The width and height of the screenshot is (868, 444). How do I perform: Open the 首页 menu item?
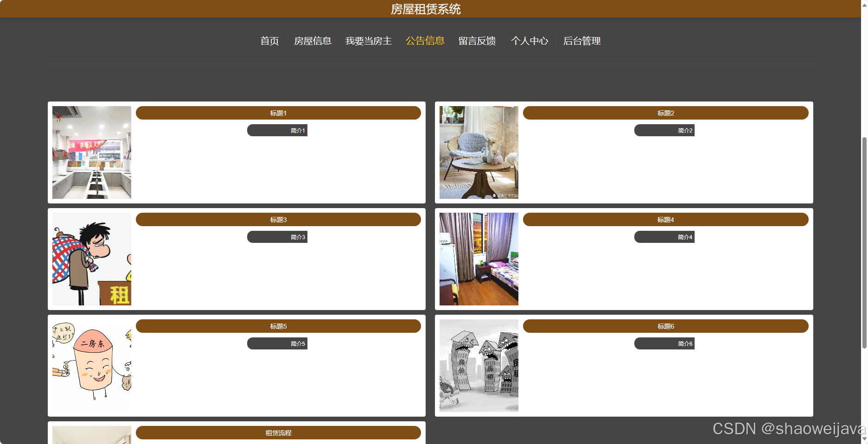pos(269,41)
